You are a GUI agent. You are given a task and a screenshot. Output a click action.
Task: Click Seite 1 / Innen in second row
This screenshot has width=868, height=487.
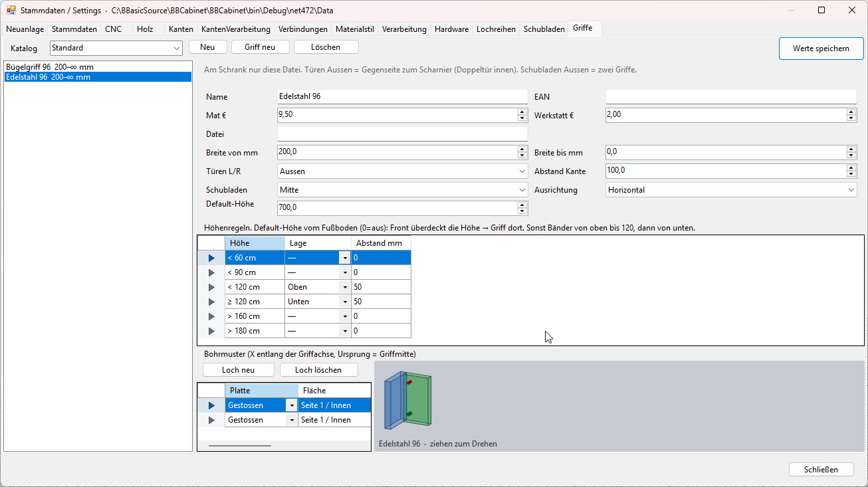[335, 420]
